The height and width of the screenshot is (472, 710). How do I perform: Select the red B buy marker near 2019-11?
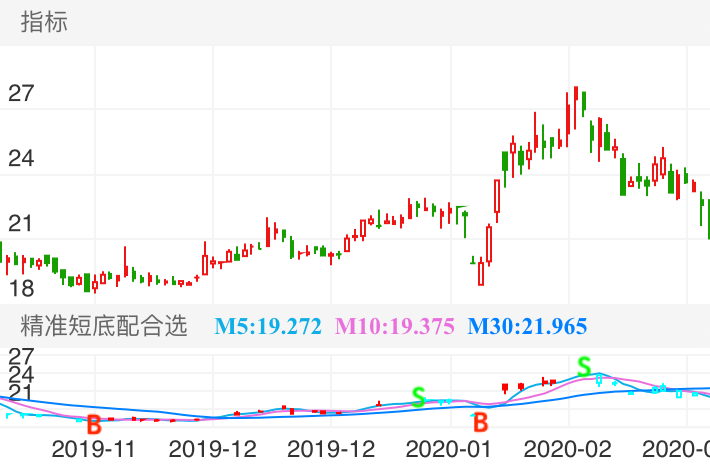[x=94, y=422]
